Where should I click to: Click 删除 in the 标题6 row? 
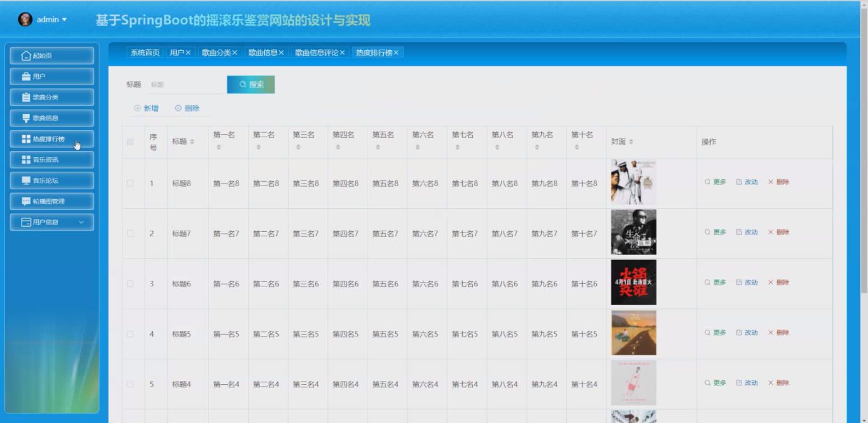(x=778, y=283)
